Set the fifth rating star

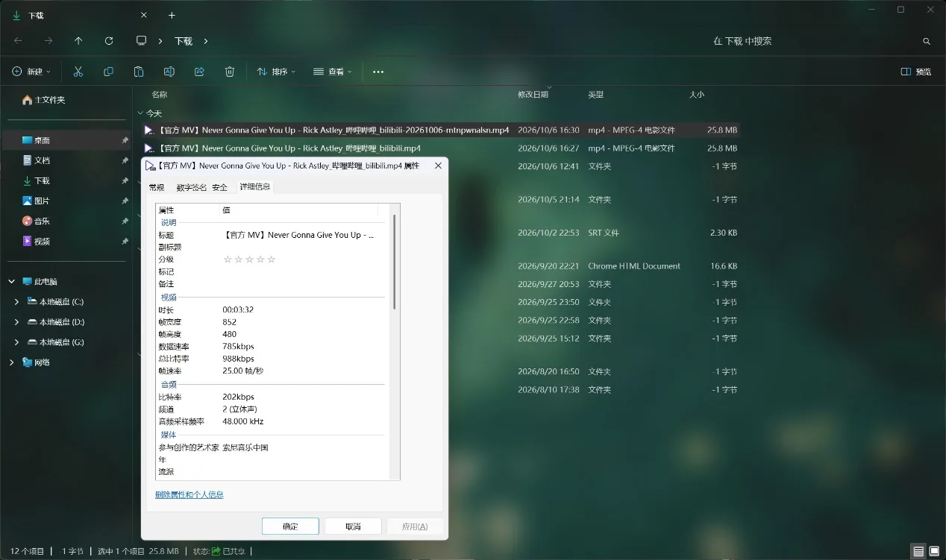pos(272,259)
